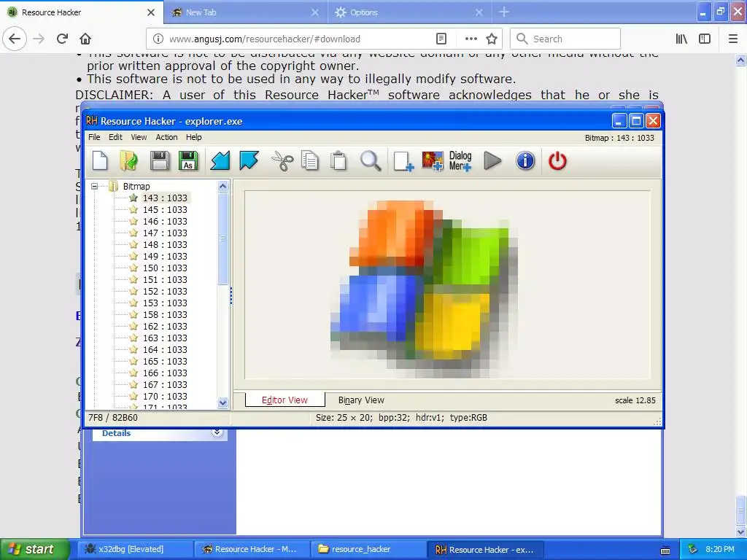Screen dimensions: 747x560
Task: Click the right-down blue arrow toolbar icon
Action: point(249,161)
